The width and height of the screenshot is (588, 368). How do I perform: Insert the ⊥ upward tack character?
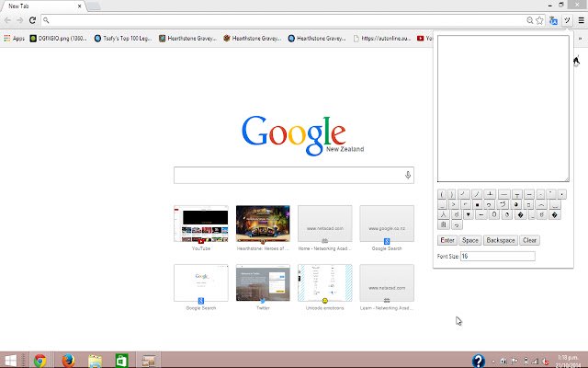490,194
